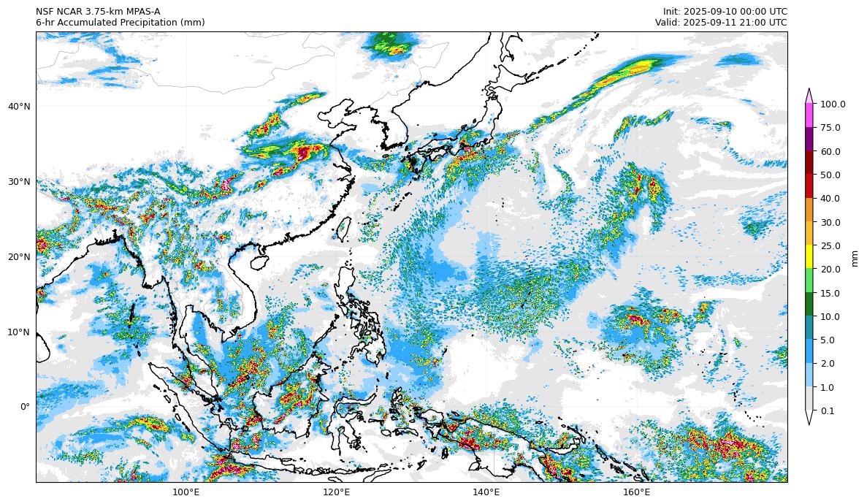The height and width of the screenshot is (504, 867).
Task: Click the teal 5–10 mm colorbar band
Action: (x=809, y=328)
